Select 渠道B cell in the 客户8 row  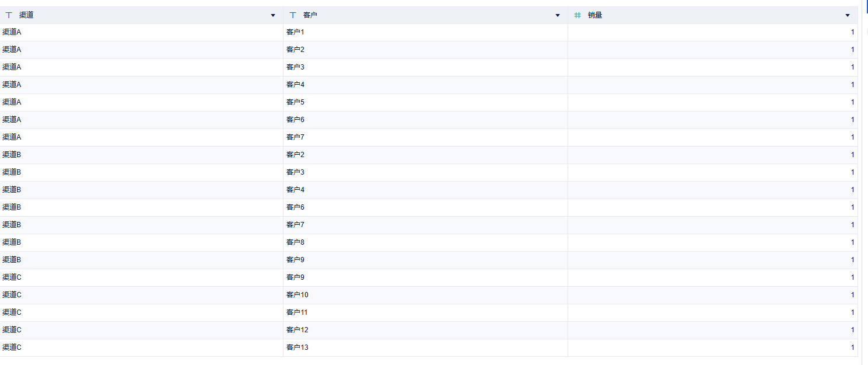point(141,242)
